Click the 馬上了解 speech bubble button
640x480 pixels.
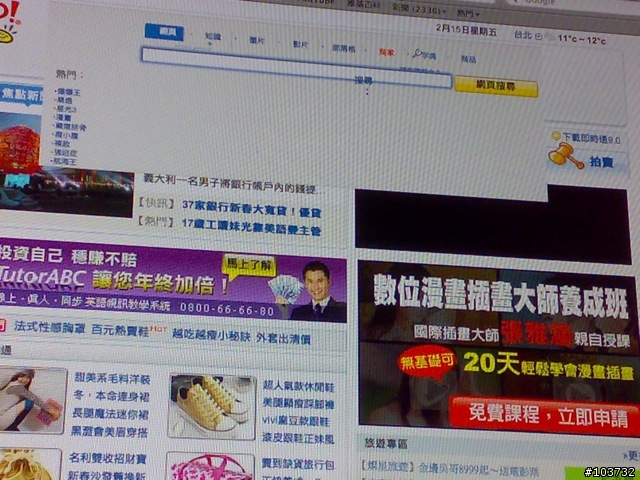(249, 266)
